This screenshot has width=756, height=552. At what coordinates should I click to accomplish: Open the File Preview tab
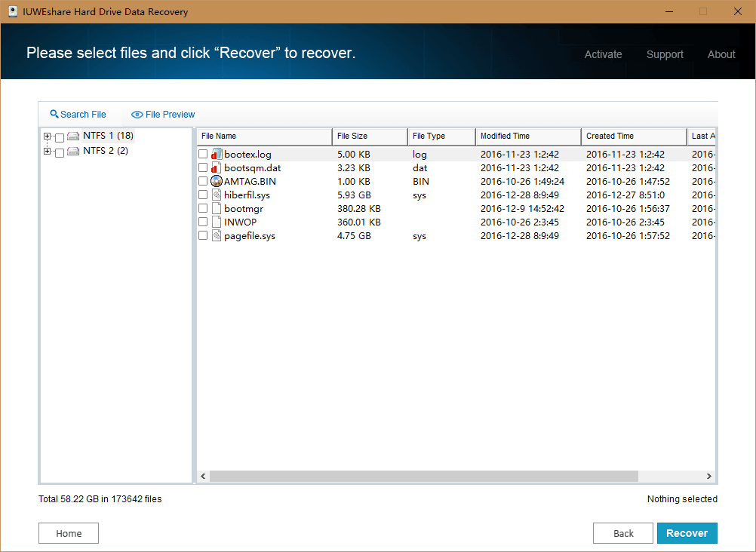[163, 115]
